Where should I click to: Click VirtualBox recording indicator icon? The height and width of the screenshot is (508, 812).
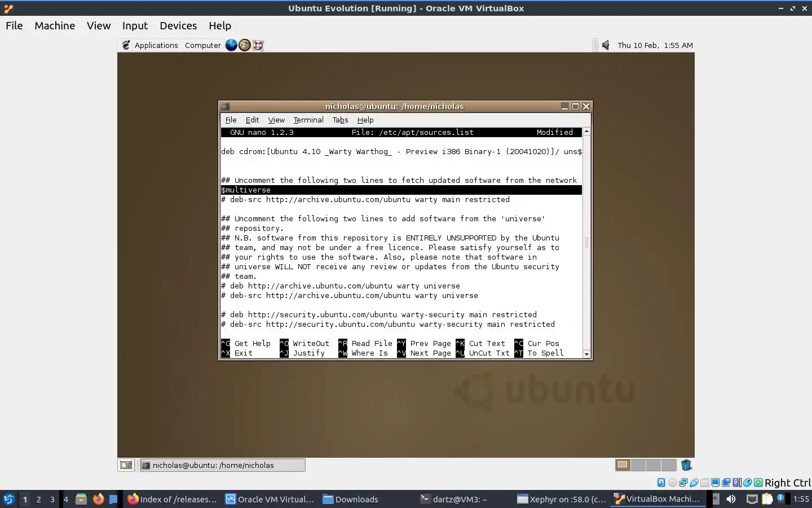(x=726, y=483)
